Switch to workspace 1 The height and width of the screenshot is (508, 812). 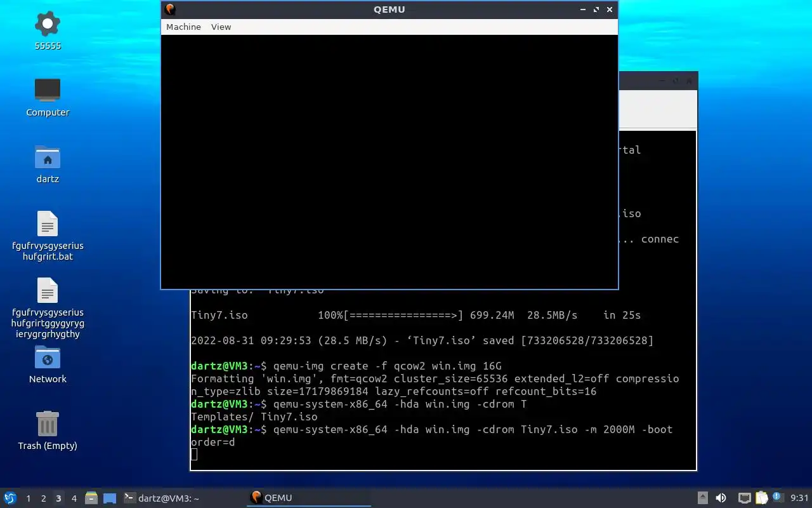(29, 498)
